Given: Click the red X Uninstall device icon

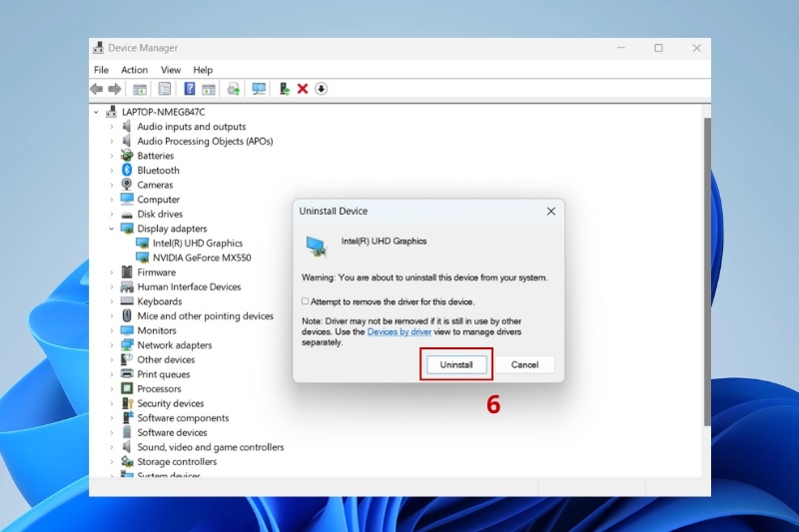Looking at the screenshot, I should [303, 89].
